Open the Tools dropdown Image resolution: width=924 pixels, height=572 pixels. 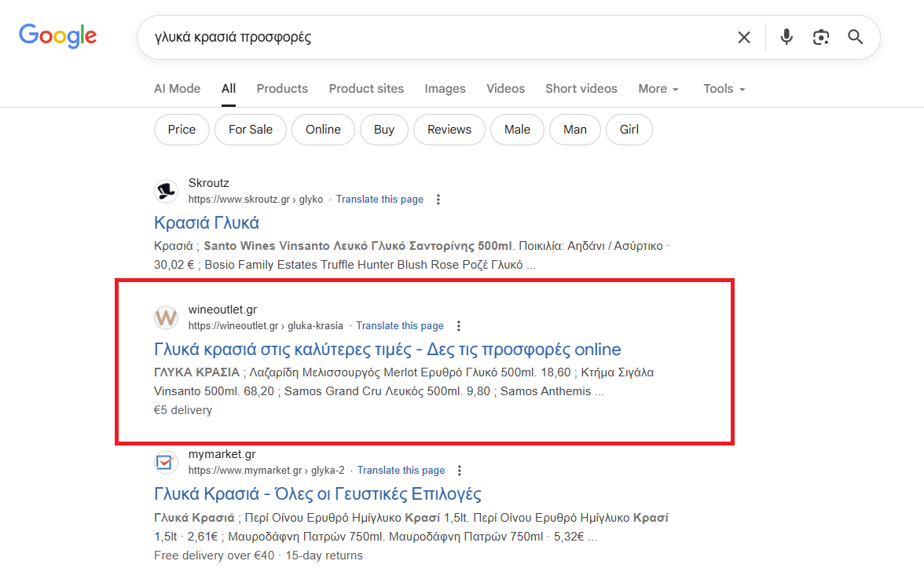724,89
